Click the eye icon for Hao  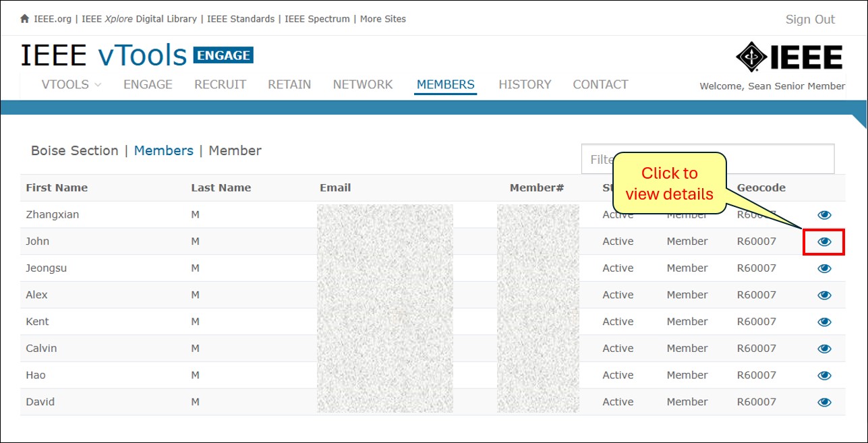pos(824,376)
